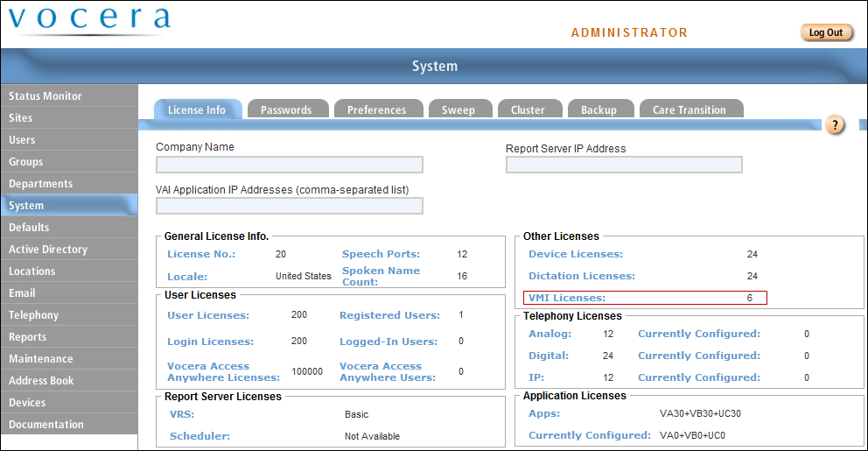Click the help question mark icon
868x451 pixels.
(x=836, y=125)
